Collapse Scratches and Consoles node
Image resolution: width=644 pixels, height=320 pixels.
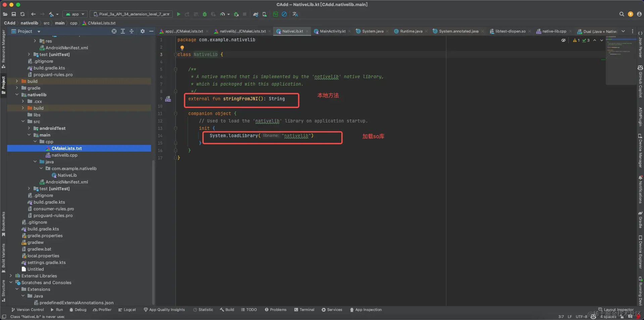[x=11, y=282]
